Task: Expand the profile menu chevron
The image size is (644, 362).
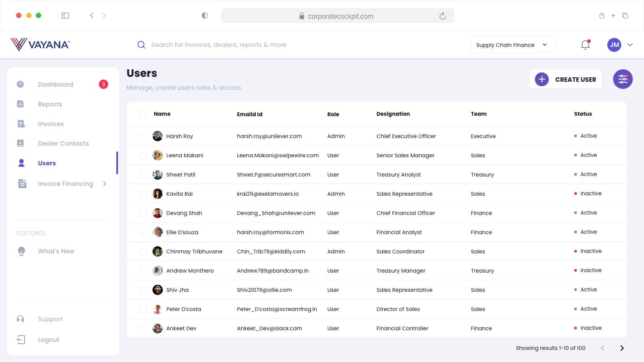Action: 630,45
